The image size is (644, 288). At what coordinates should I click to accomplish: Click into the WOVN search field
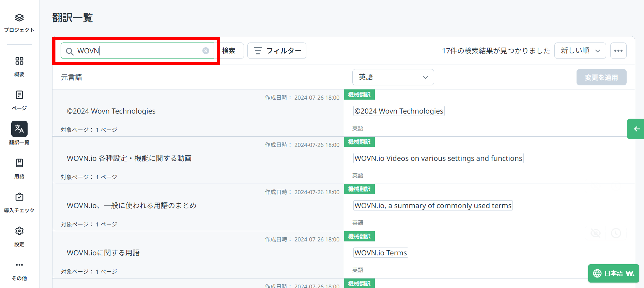click(137, 51)
